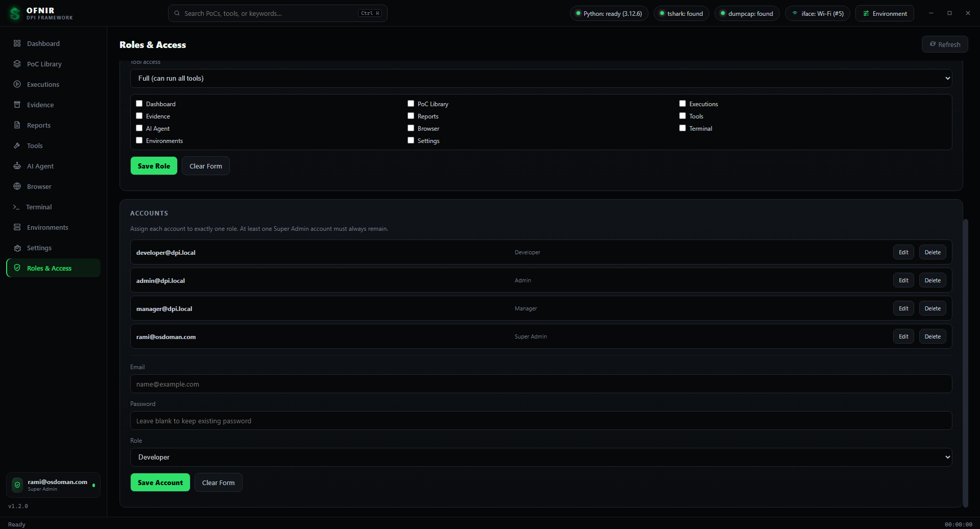Click the PoC Library layers icon
The height and width of the screenshot is (529, 980).
coord(17,64)
